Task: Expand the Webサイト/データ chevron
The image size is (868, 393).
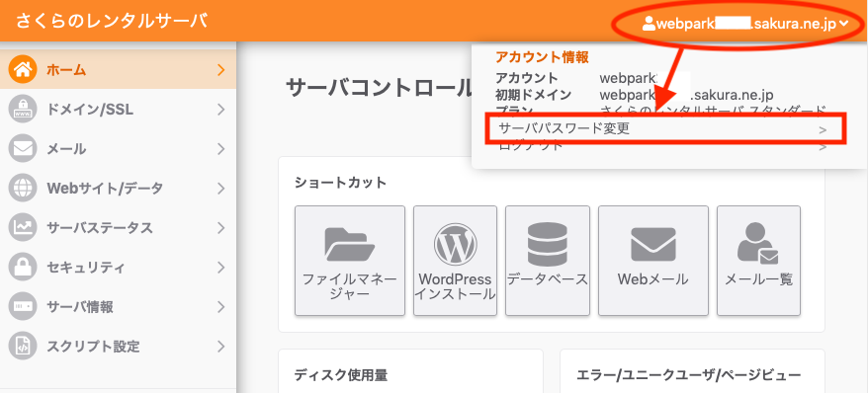Action: [221, 189]
